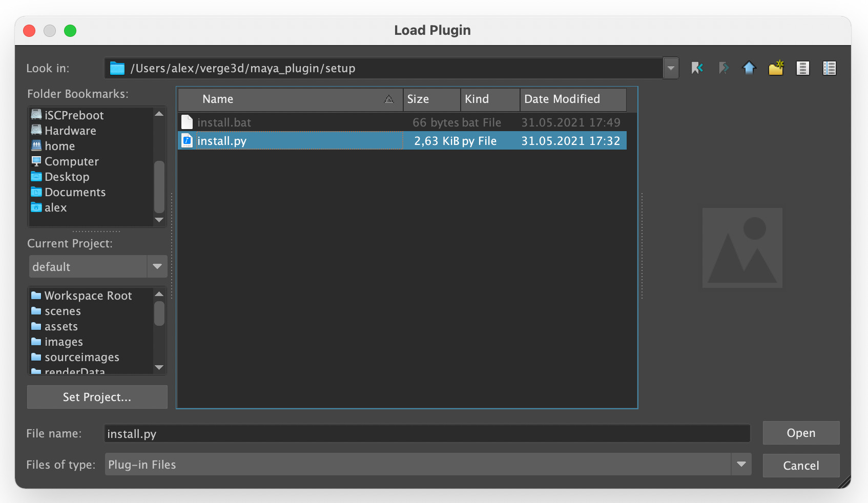Go up to the parent directory
868x503 pixels.
click(x=749, y=68)
